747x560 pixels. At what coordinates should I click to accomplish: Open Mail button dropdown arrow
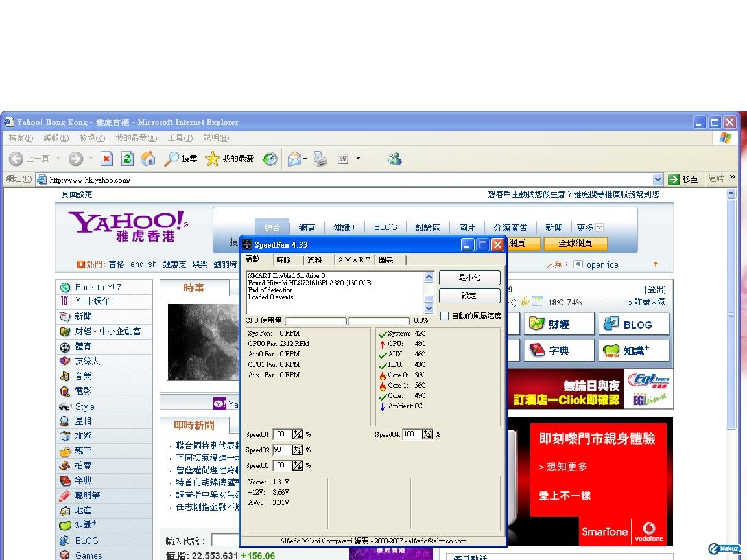[x=305, y=159]
